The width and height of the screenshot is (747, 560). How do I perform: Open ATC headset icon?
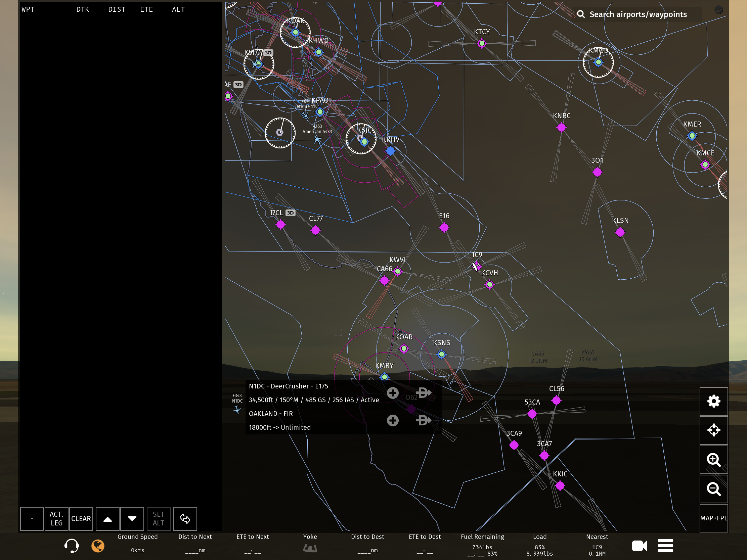tap(71, 546)
